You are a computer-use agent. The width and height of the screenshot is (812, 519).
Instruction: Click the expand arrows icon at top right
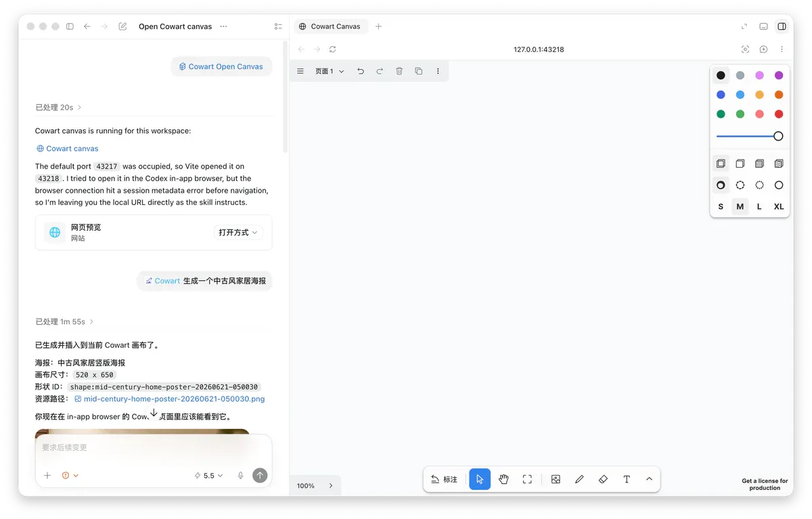tap(744, 26)
